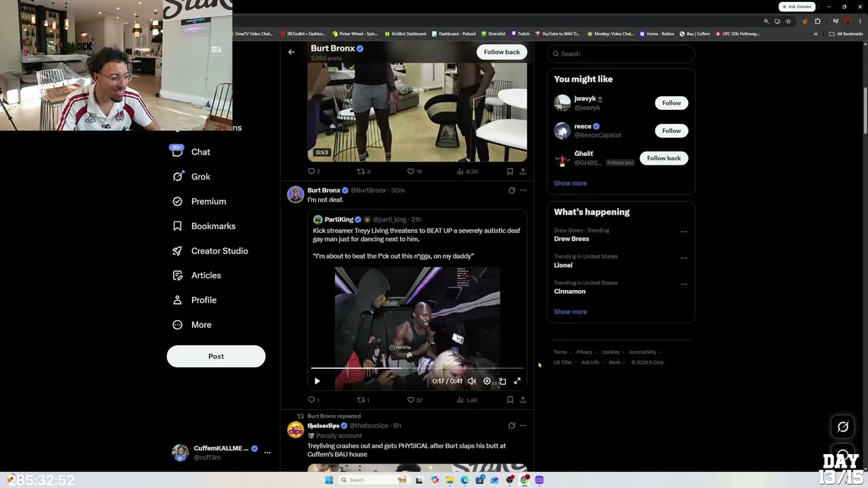Share the 0:53 video post
The width and height of the screenshot is (868, 488).
pyautogui.click(x=523, y=171)
